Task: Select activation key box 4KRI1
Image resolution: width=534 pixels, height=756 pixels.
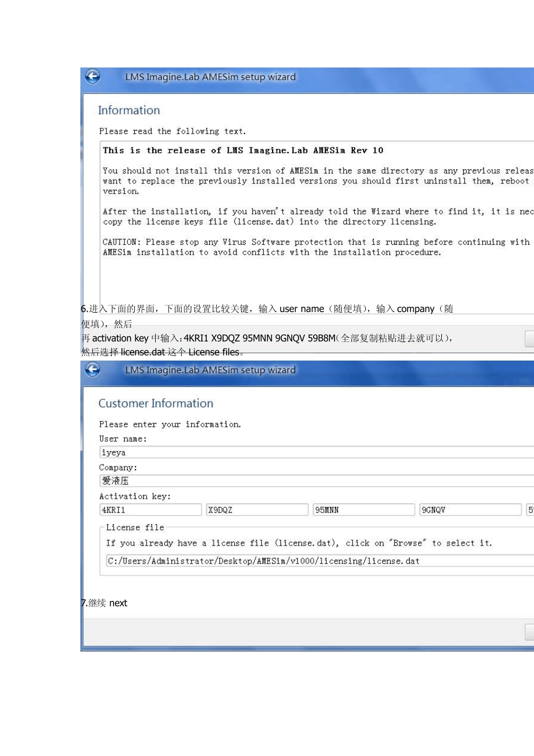Action: [151, 510]
